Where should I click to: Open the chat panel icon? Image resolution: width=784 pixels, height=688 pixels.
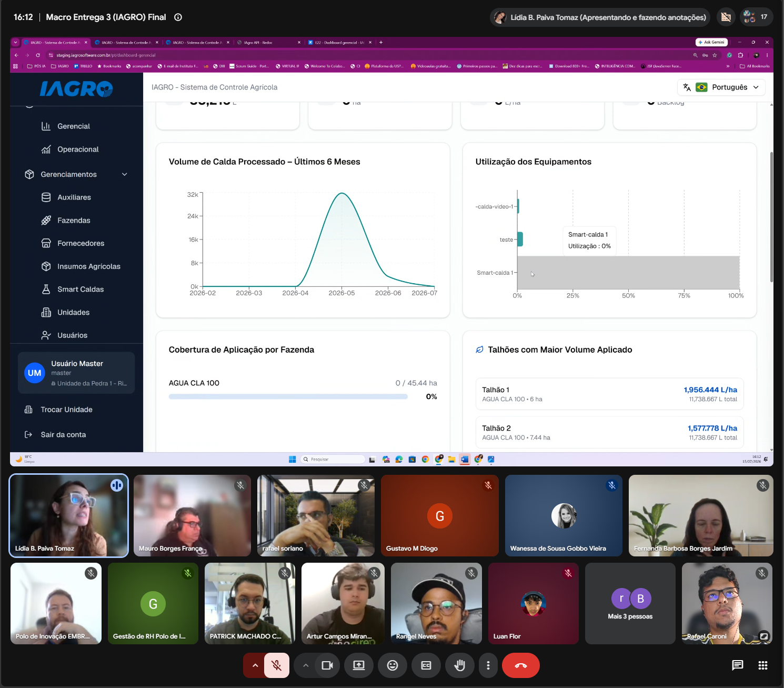[x=738, y=665]
